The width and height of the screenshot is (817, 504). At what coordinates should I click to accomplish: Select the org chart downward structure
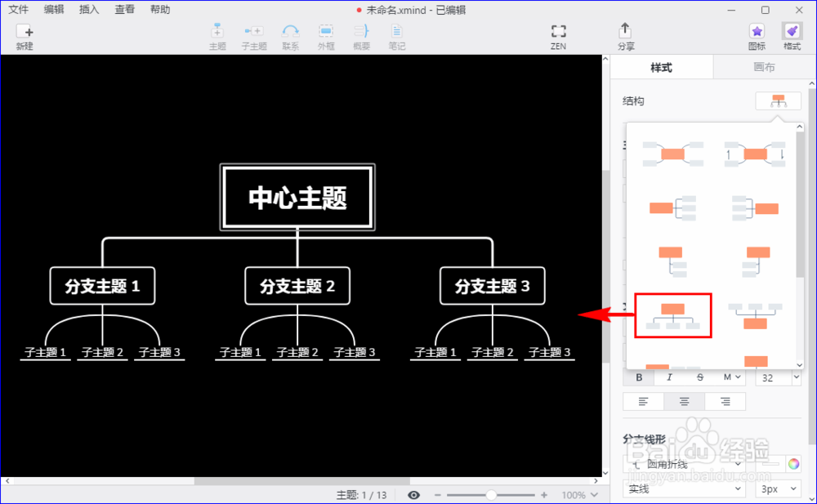click(x=672, y=316)
